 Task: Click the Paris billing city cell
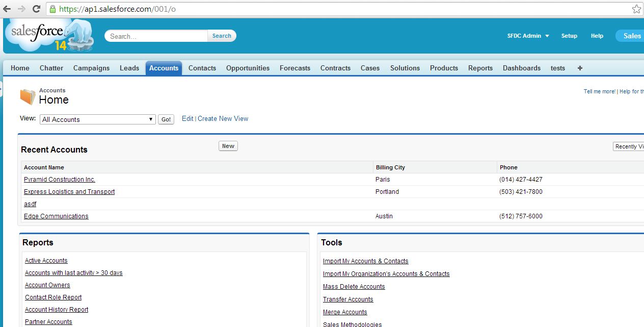[383, 180]
